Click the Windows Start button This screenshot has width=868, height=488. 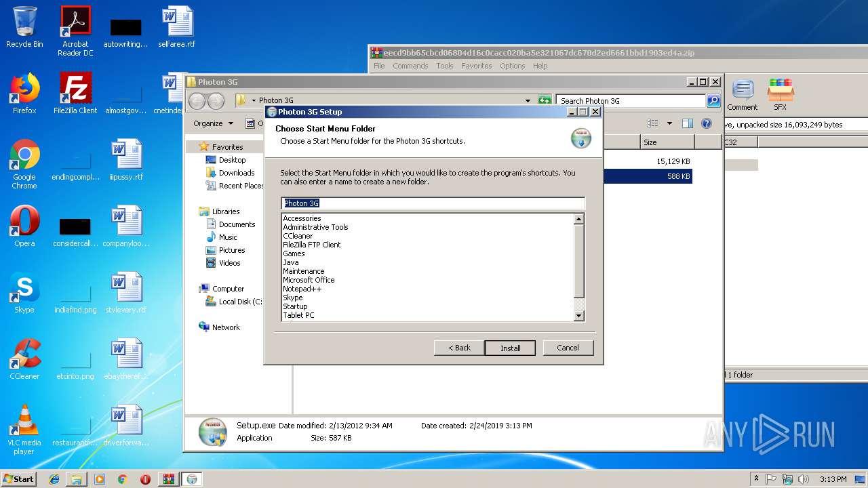18,479
